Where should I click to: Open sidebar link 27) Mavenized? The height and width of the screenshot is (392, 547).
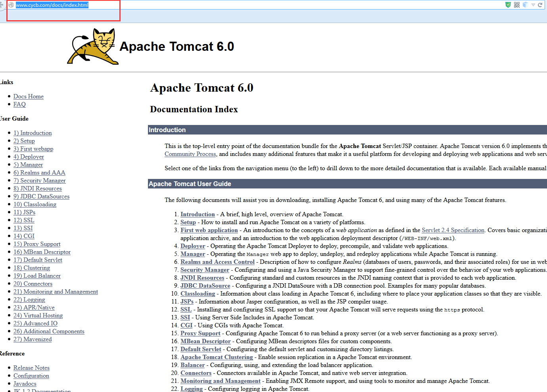(x=33, y=339)
